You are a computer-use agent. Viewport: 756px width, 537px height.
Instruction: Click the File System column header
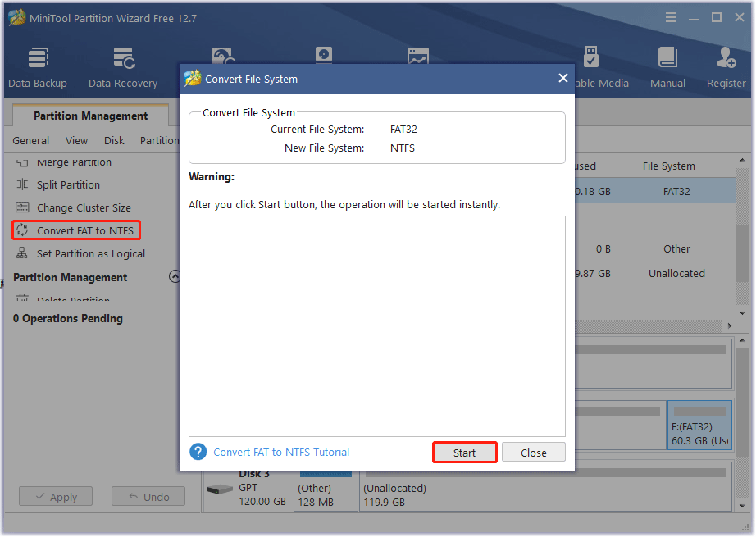click(669, 166)
